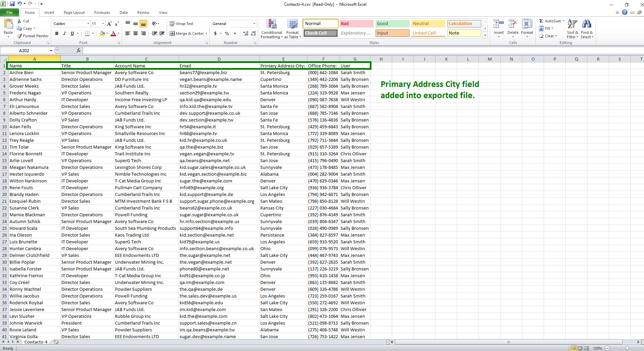The height and width of the screenshot is (351, 644).
Task: Toggle Italic formatting
Action: 64,34
